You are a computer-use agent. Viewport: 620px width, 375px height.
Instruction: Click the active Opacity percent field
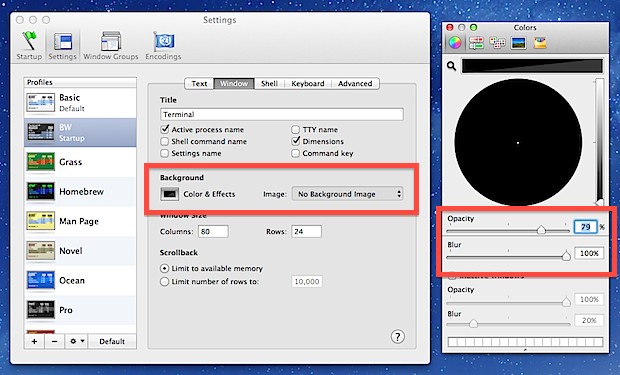tap(586, 227)
